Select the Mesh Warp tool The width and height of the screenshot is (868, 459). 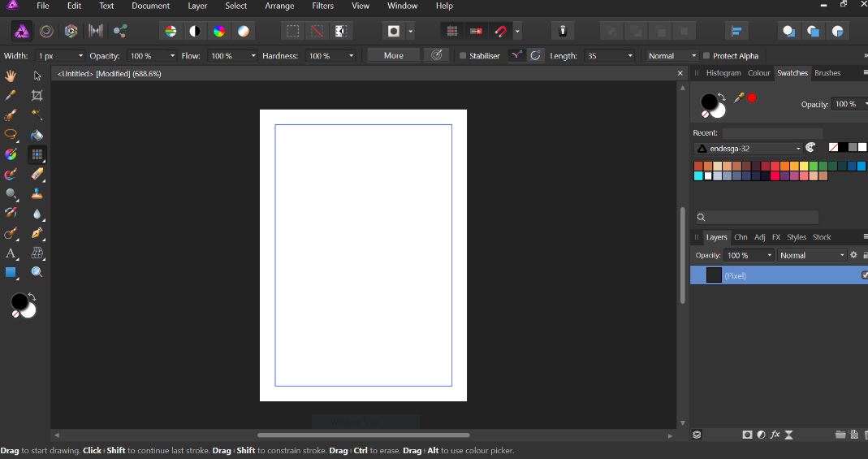click(x=37, y=253)
